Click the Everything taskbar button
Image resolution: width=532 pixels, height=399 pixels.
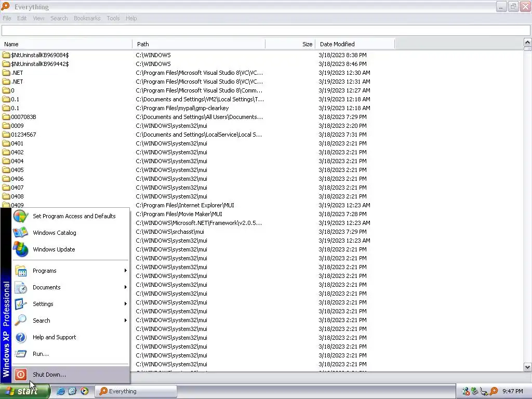[136, 391]
